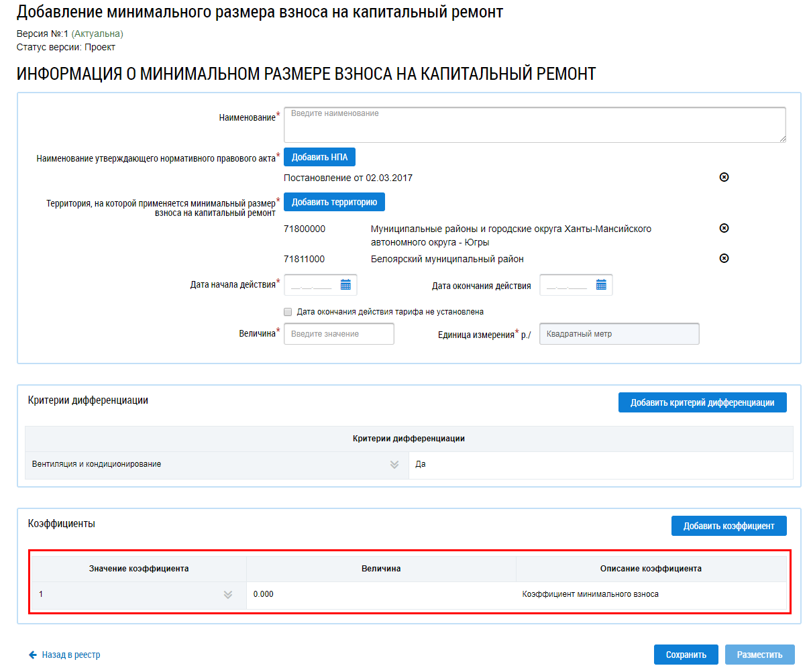The width and height of the screenshot is (809, 672).
Task: Open the end date calendar picker
Action: 601,285
